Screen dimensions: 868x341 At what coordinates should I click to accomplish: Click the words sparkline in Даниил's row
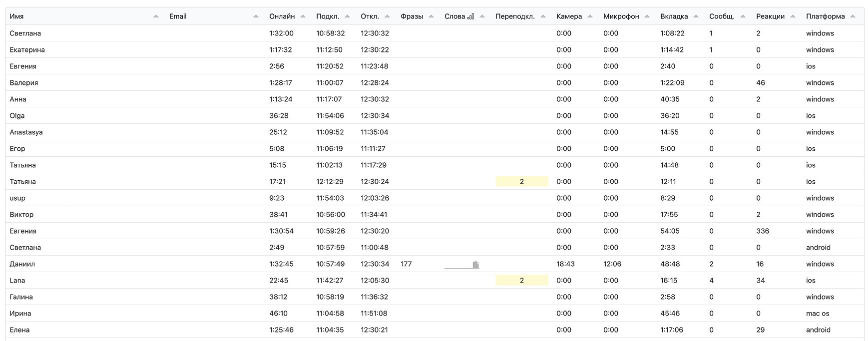(462, 265)
